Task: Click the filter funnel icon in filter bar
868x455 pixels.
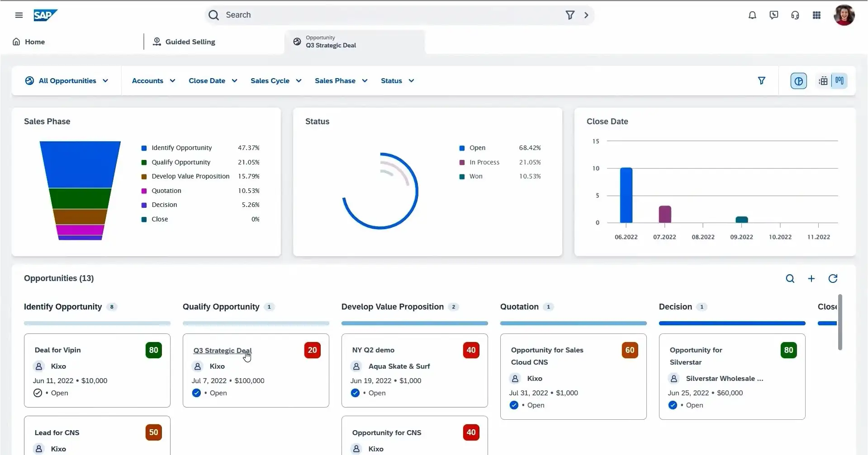Action: 761,80
